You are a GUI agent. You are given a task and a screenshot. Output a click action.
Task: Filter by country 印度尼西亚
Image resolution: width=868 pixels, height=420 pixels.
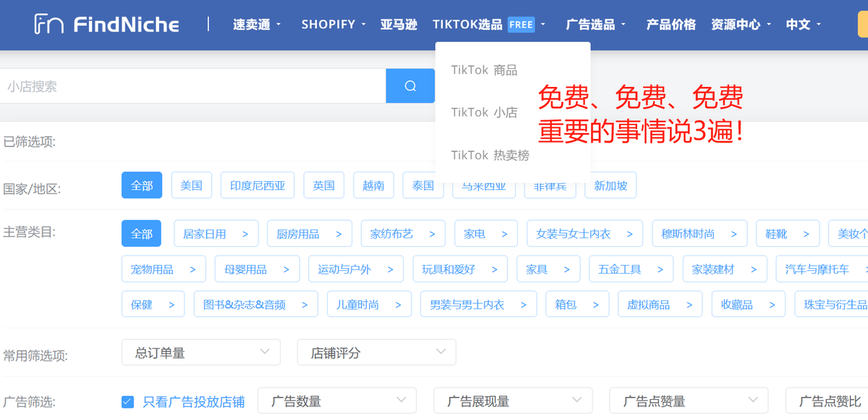coord(258,185)
